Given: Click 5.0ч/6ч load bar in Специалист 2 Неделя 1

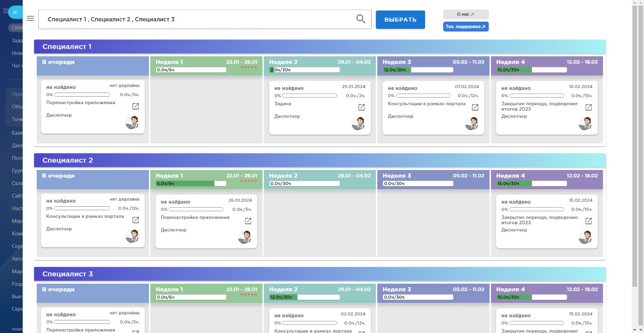Looking at the screenshot, I should click(191, 184).
